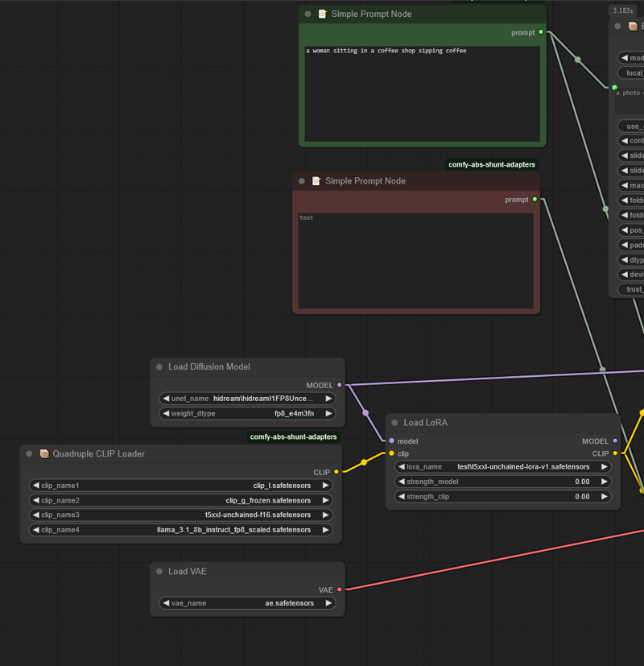This screenshot has height=666, width=644.
Task: Click the comfy-abs-shunt-adapters badge above Quadruple CLIP Loader
Action: point(293,436)
